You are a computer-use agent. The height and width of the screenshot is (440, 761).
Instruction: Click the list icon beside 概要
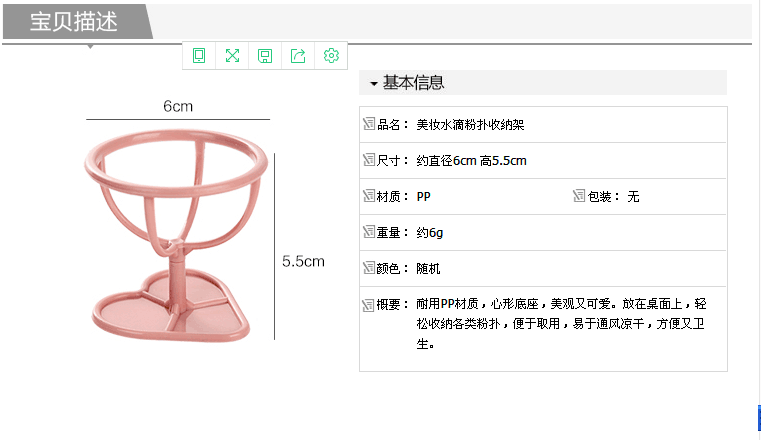[368, 304]
